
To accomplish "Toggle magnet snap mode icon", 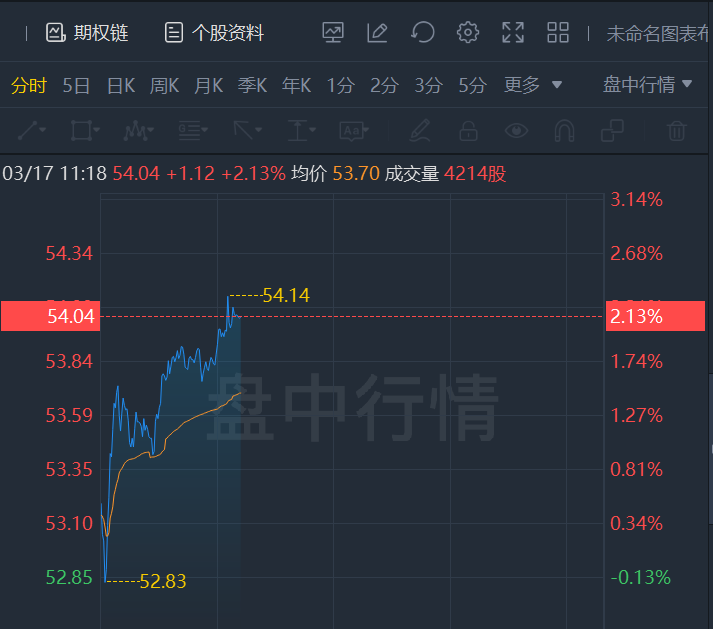I will (x=564, y=130).
